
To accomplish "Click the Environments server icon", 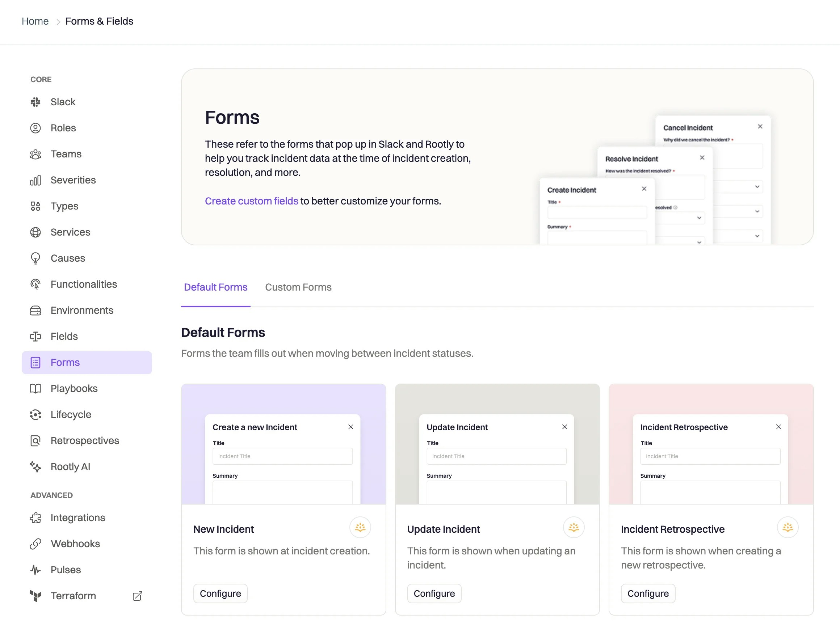I will coord(35,310).
